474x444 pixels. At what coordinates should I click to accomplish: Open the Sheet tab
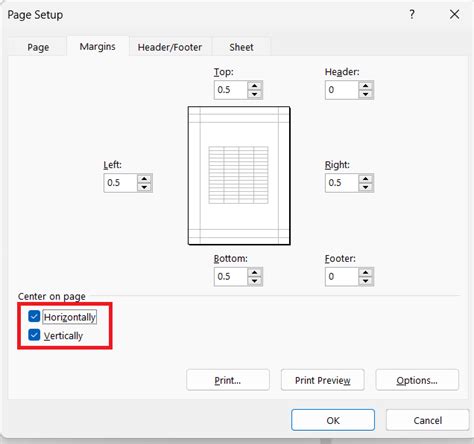coord(241,47)
